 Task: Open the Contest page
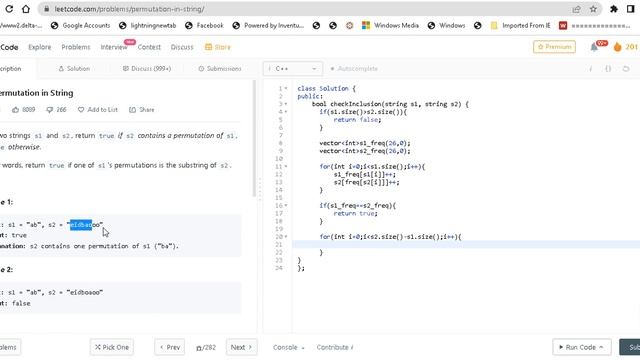point(149,47)
